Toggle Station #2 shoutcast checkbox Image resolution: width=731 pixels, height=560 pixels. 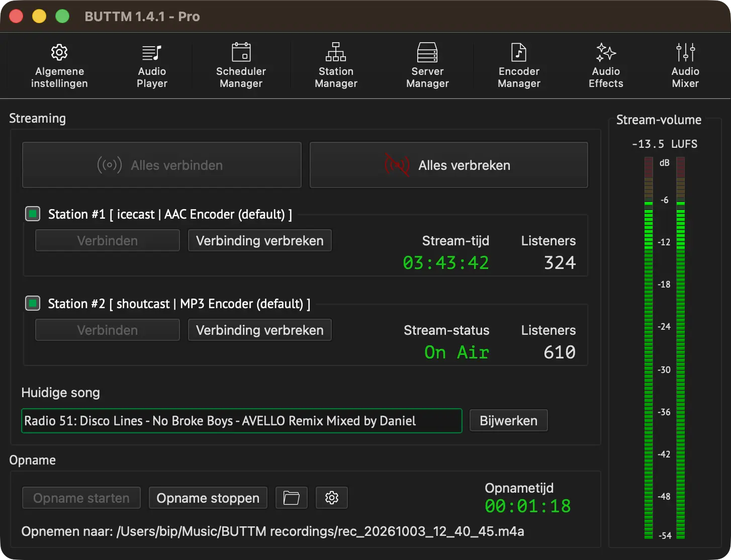[x=33, y=304]
